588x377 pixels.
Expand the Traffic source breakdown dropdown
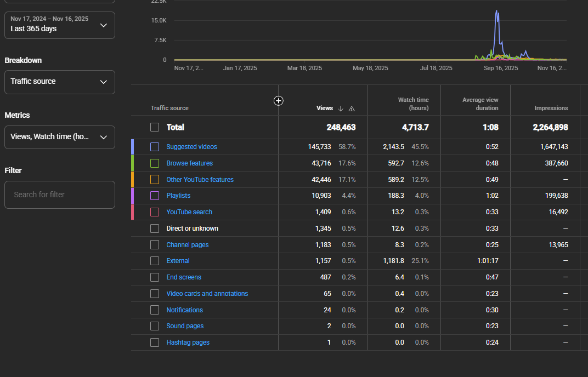click(x=60, y=82)
